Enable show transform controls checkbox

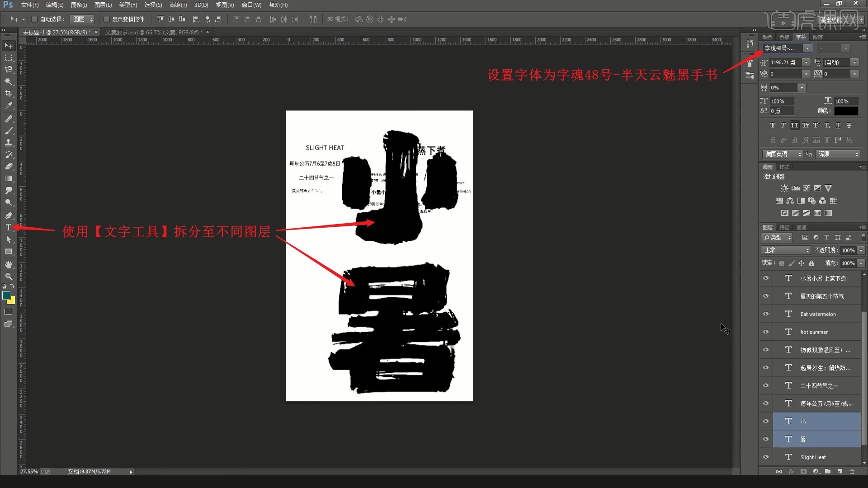pyautogui.click(x=107, y=19)
